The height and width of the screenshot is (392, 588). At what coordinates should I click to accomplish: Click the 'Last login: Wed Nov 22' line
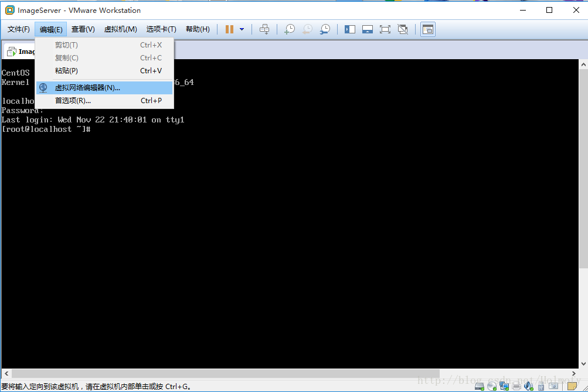93,120
